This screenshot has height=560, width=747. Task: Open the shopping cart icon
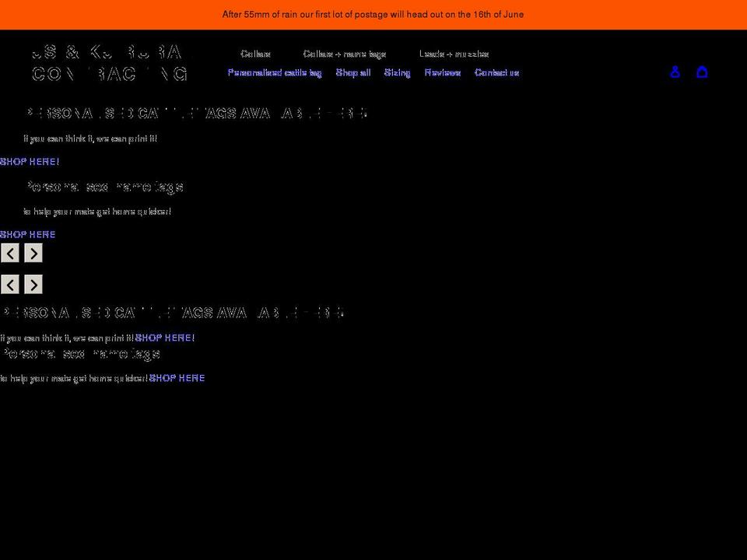point(702,72)
